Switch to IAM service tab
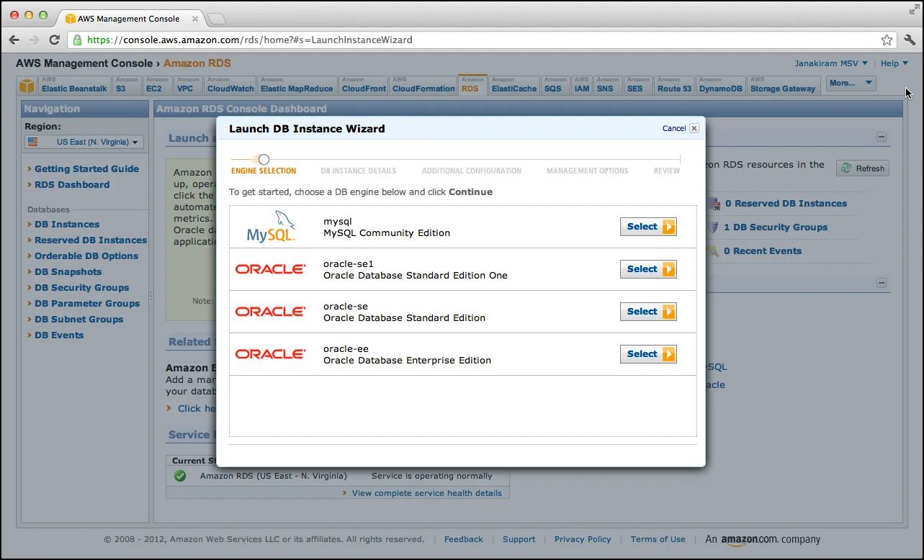Viewport: 924px width, 560px height. pyautogui.click(x=582, y=85)
